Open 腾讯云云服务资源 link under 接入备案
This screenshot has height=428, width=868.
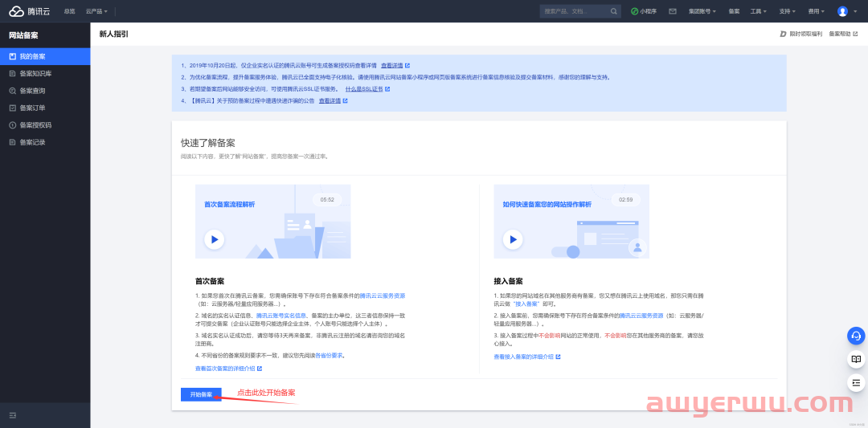click(x=641, y=316)
